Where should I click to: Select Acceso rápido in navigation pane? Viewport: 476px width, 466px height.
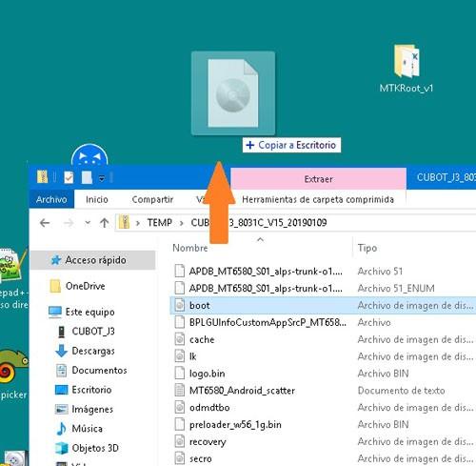point(92,260)
